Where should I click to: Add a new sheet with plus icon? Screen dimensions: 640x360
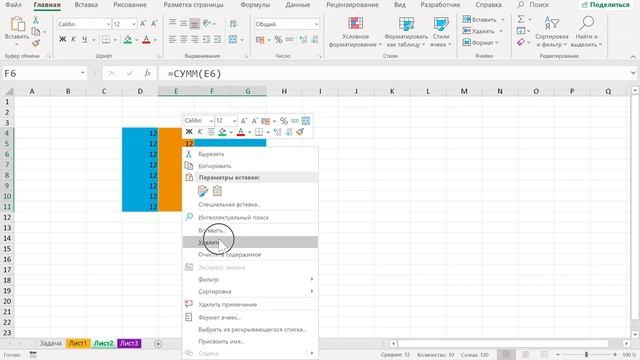158,344
